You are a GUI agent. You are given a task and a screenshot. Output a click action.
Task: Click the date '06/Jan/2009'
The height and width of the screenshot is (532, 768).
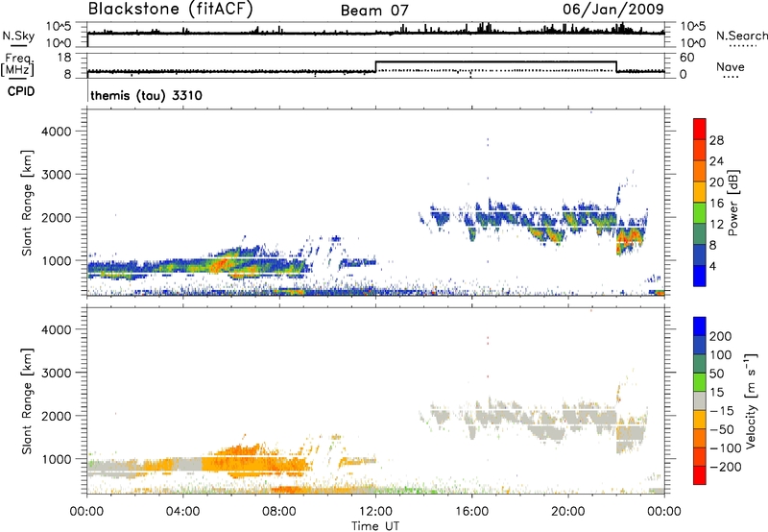pyautogui.click(x=612, y=10)
